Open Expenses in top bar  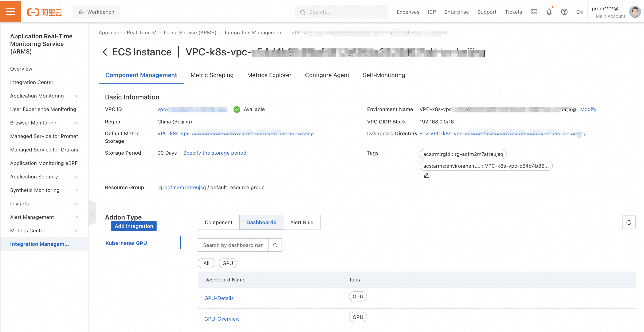click(x=408, y=12)
